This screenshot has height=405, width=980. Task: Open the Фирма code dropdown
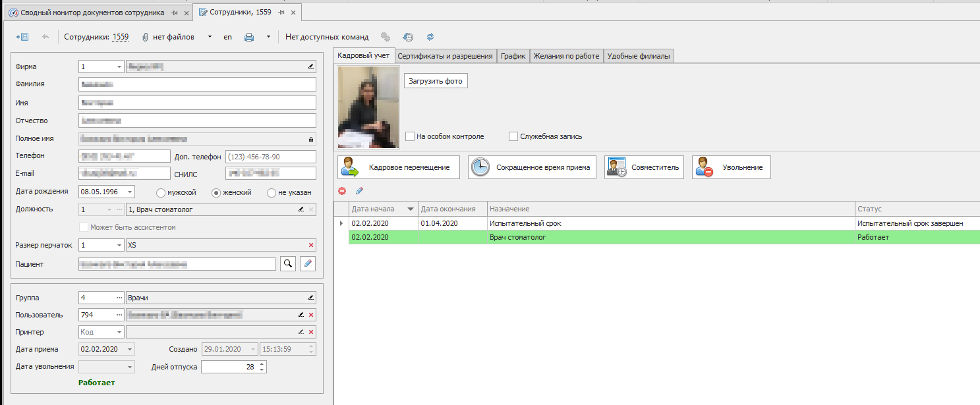(119, 67)
